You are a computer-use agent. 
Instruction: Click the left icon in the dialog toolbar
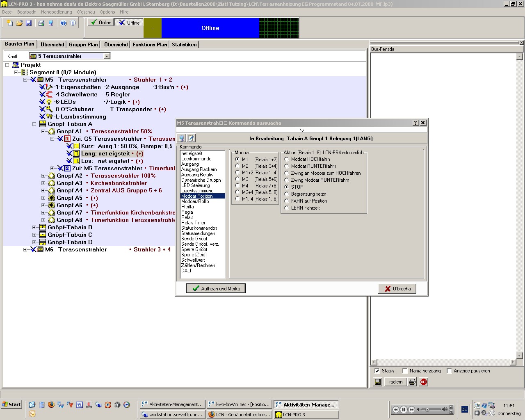coord(181,138)
